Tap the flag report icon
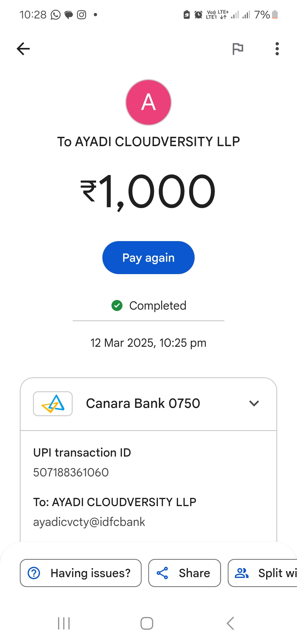The width and height of the screenshot is (297, 644). 238,49
